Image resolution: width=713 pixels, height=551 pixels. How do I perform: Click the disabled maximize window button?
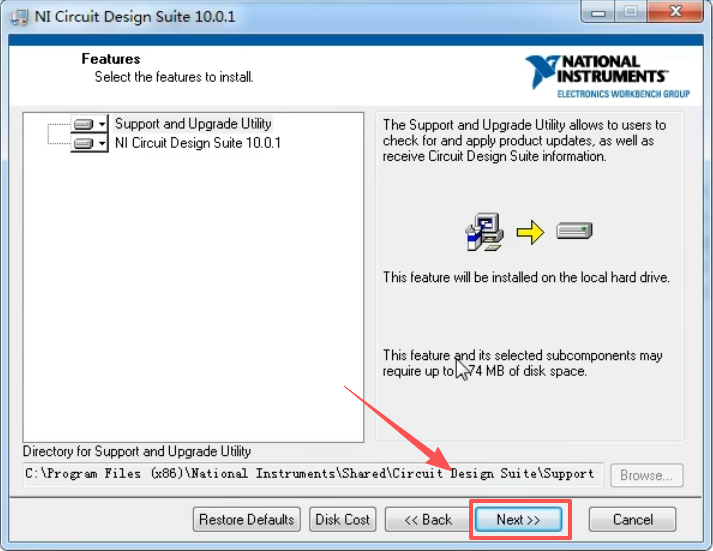point(630,11)
